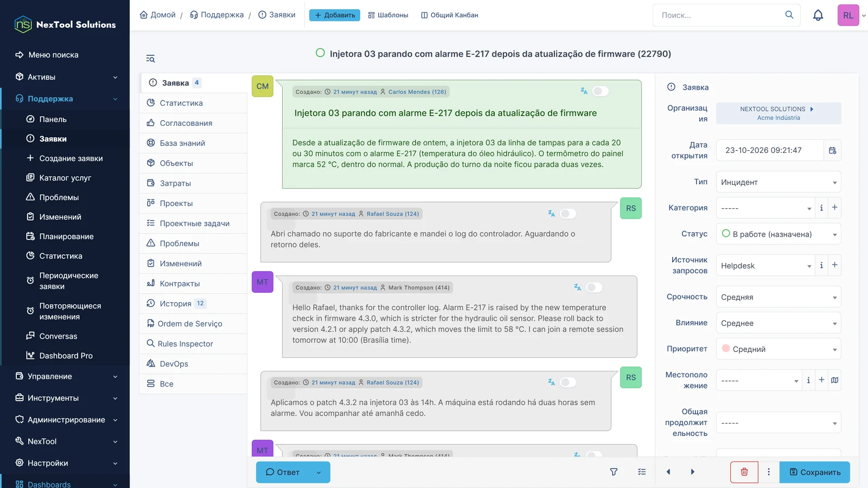
Task: Open the Приоритет dropdown
Action: coord(778,349)
